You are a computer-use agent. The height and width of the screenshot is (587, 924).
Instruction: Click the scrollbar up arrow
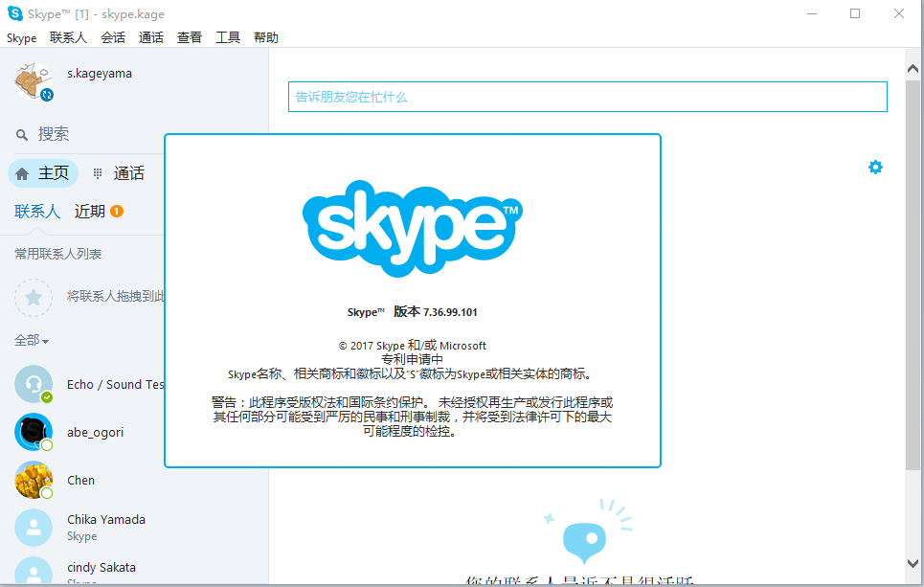pyautogui.click(x=913, y=69)
